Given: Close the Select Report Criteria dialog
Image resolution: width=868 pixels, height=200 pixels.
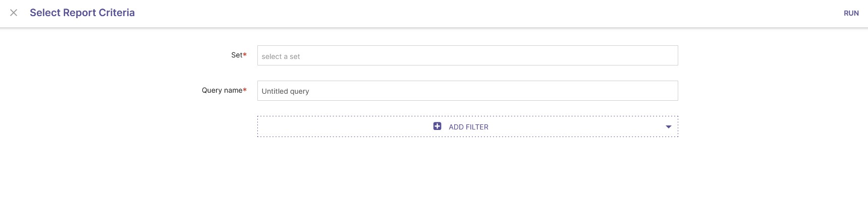Looking at the screenshot, I should pyautogui.click(x=14, y=13).
